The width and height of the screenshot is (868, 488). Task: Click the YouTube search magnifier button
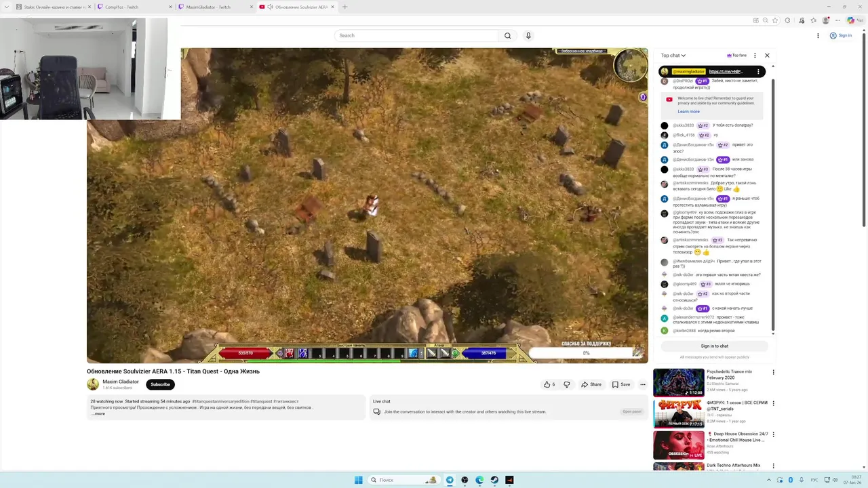point(507,35)
